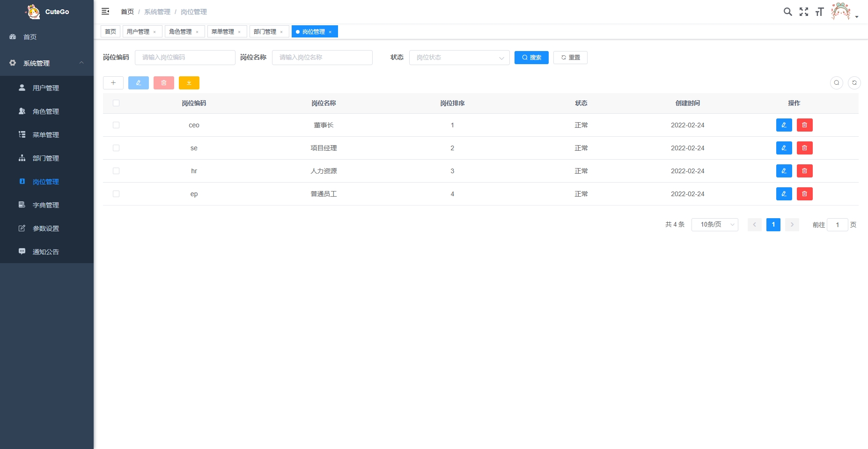Tick the checkbox for the ep row
The height and width of the screenshot is (449, 868).
[x=116, y=194]
